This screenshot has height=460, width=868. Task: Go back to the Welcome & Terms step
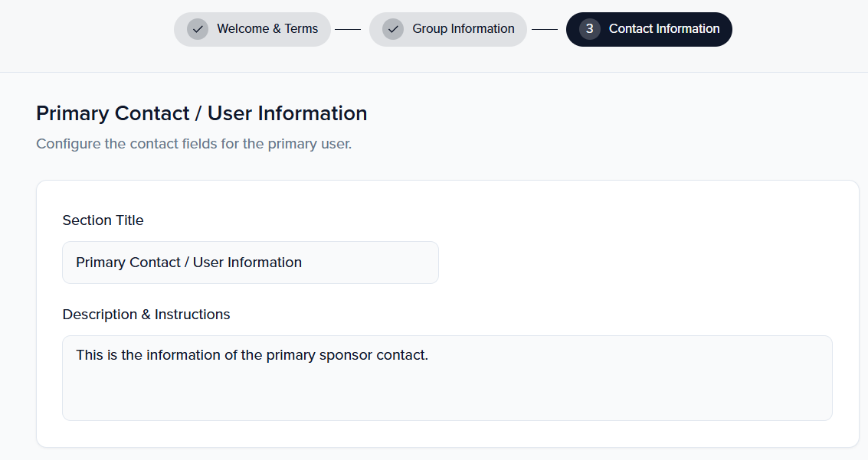coord(267,29)
